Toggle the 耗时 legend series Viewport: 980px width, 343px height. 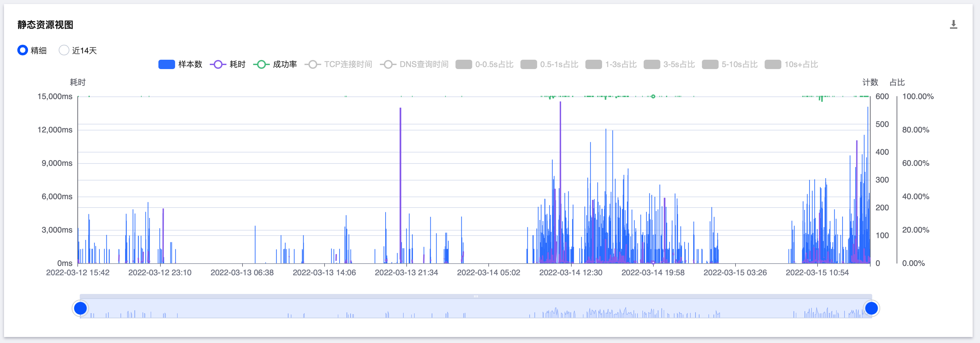[x=227, y=64]
